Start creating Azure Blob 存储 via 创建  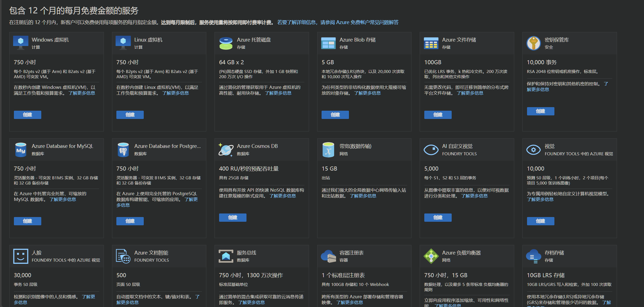pyautogui.click(x=335, y=115)
